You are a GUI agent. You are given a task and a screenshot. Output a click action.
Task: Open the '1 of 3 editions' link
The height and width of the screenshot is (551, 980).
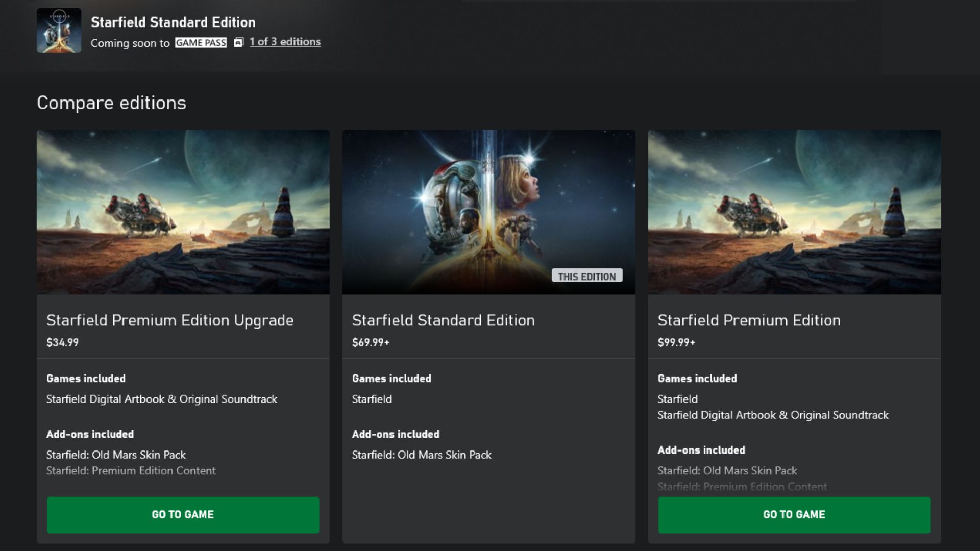285,42
